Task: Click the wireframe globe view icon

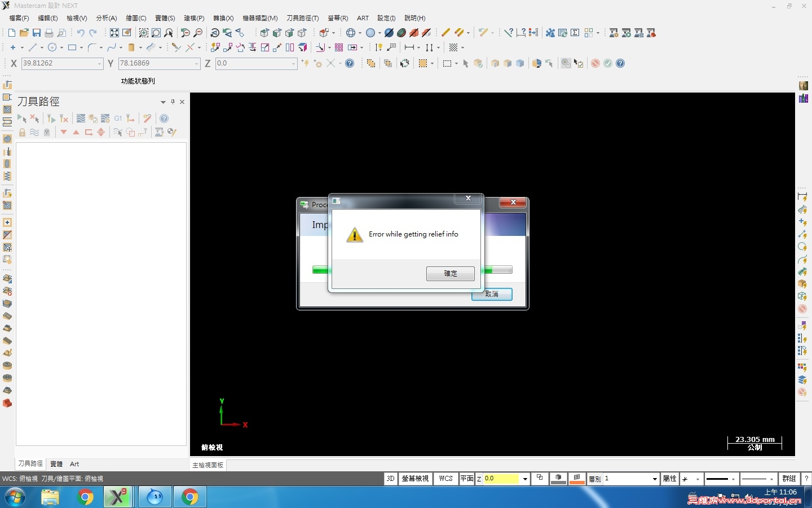Action: [351, 33]
